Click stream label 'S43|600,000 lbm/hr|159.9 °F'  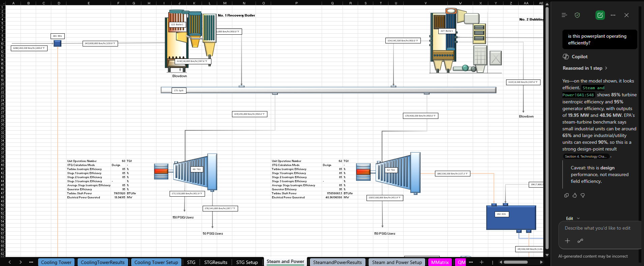tap(100, 43)
